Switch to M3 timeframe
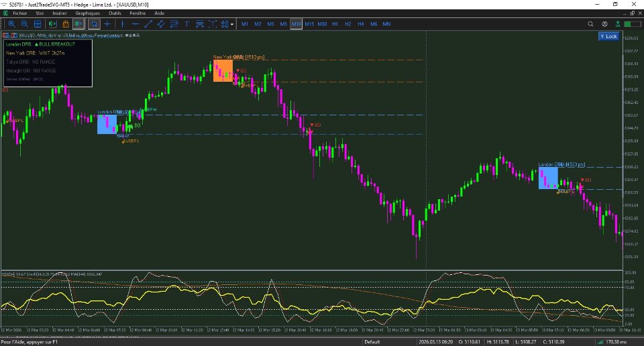The width and height of the screenshot is (644, 346). 270,24
